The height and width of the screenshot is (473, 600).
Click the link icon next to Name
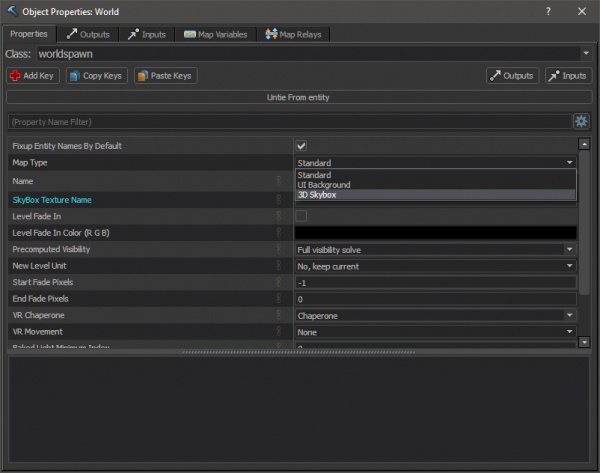tap(279, 181)
